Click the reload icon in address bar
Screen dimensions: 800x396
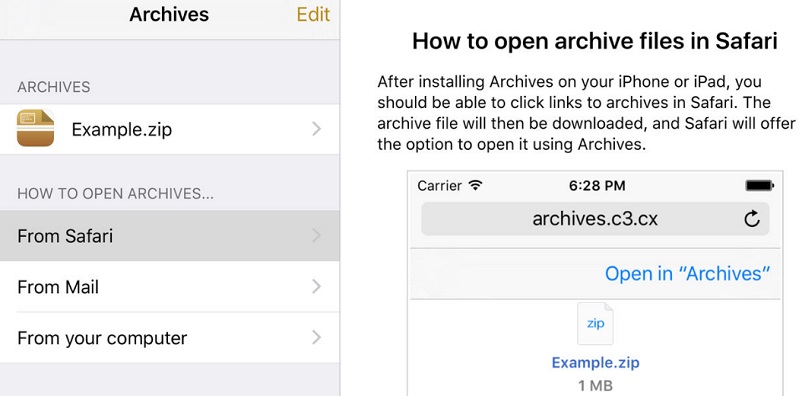[752, 219]
